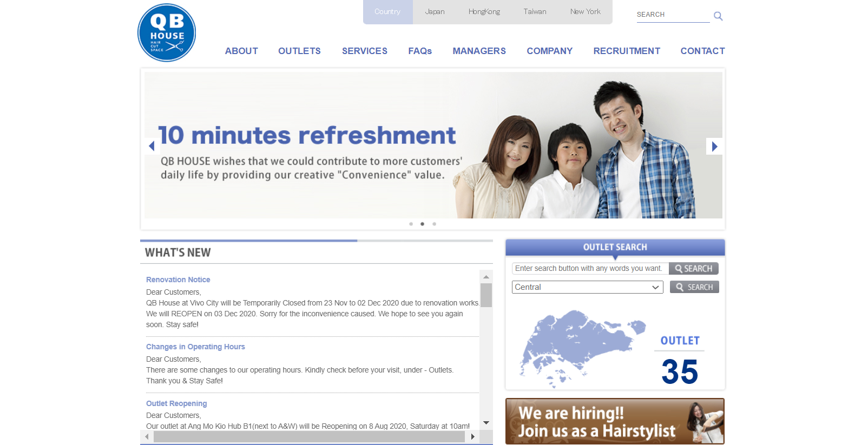Focus the top site search field
868x445 pixels.
[x=673, y=15]
